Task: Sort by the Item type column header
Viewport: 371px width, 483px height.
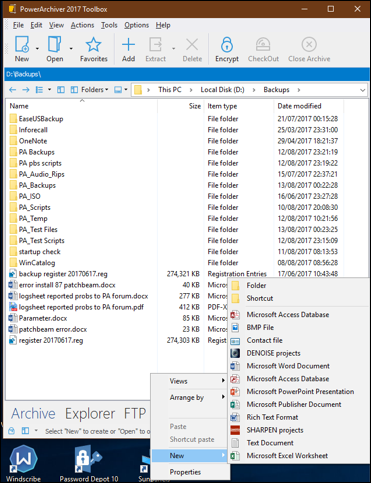Action: (238, 106)
